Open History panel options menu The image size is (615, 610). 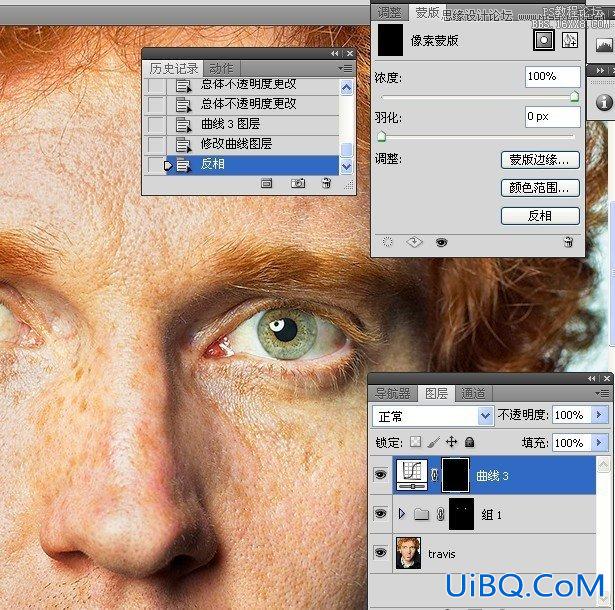(346, 69)
